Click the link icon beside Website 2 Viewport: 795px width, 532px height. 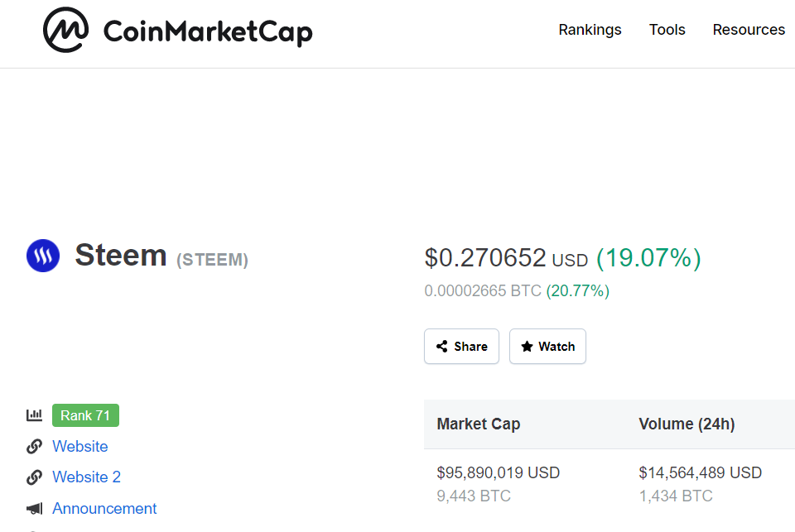tap(34, 477)
